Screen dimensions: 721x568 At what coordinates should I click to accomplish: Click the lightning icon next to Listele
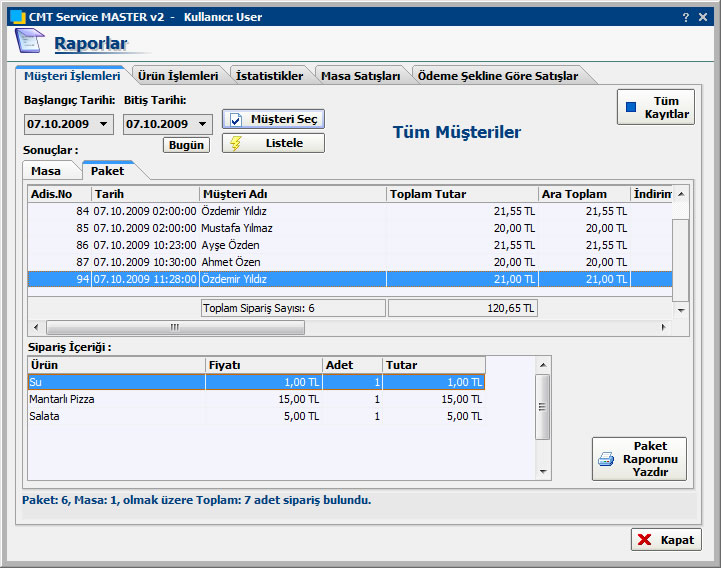[236, 143]
